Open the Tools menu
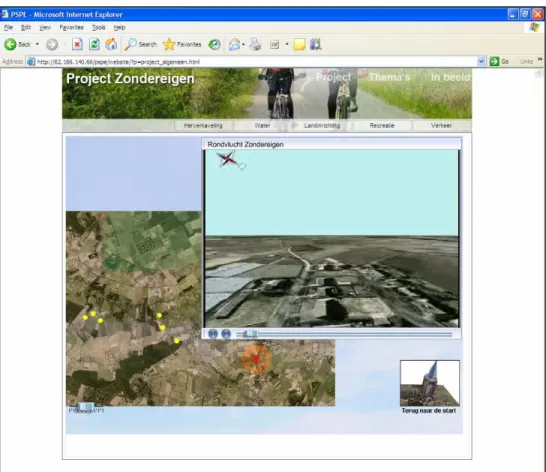 pos(99,28)
